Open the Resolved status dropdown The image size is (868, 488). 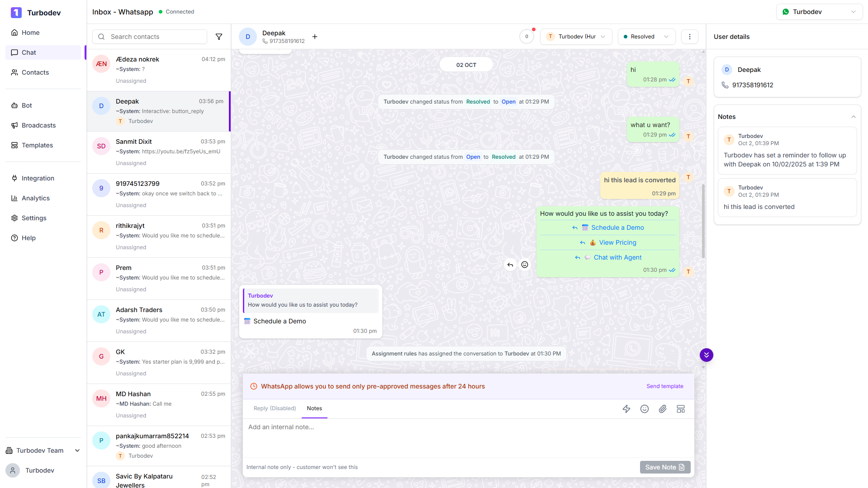(646, 37)
